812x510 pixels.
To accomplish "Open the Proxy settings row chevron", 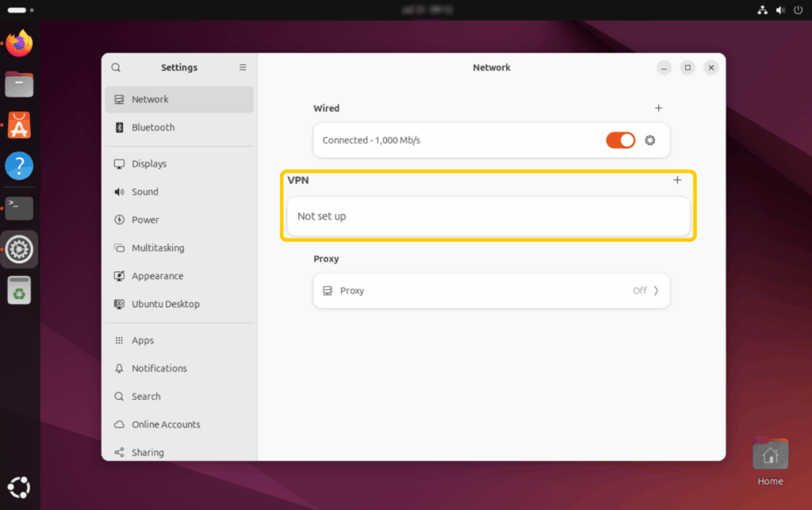I will [x=656, y=290].
